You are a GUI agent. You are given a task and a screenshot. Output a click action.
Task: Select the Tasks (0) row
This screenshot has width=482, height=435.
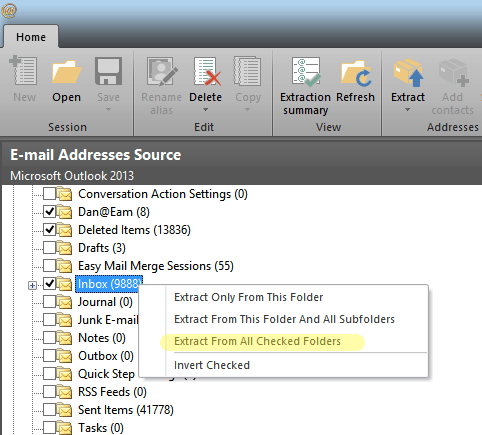point(101,428)
